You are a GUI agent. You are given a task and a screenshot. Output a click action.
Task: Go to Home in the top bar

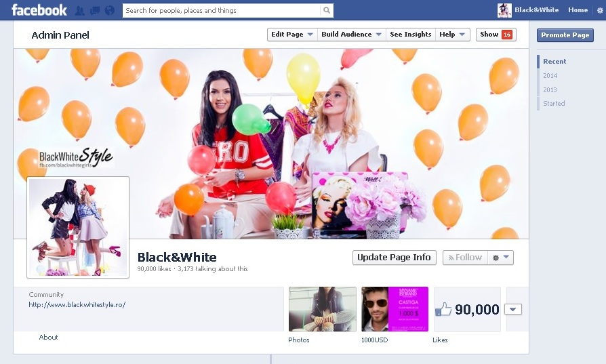[578, 10]
